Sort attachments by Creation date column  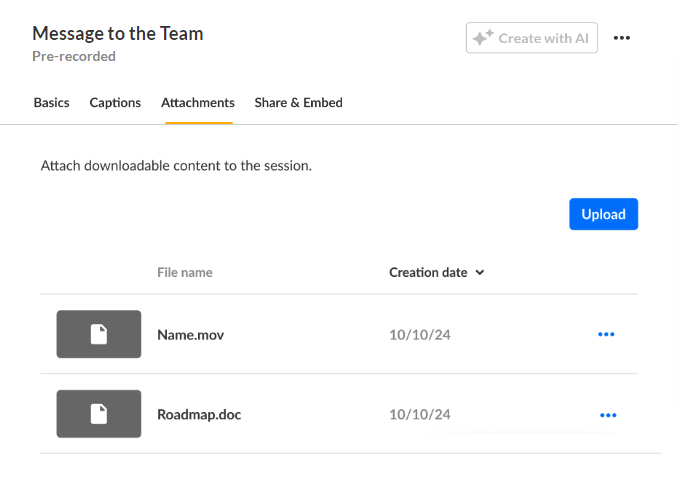tap(427, 272)
